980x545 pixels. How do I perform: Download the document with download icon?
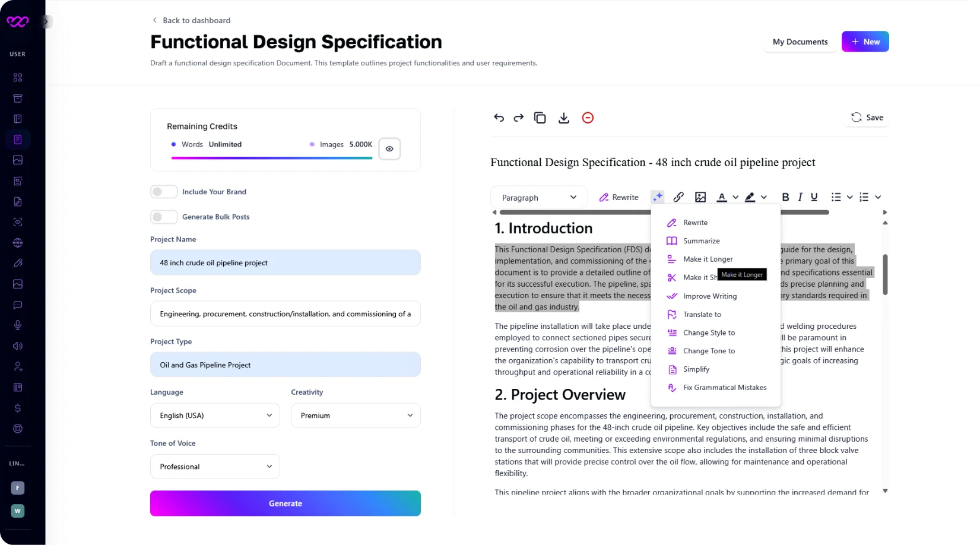pyautogui.click(x=564, y=118)
